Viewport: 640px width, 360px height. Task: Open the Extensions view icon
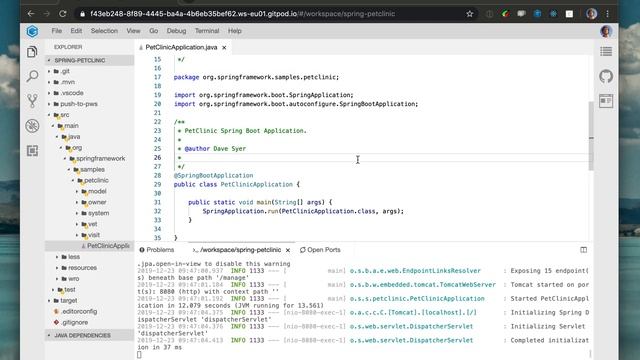(32, 151)
